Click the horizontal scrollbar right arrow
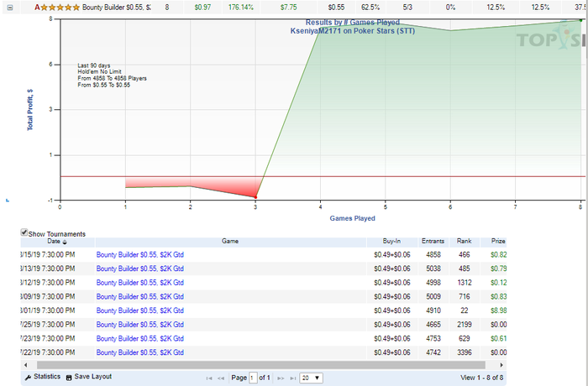This screenshot has width=588, height=386. [x=501, y=365]
